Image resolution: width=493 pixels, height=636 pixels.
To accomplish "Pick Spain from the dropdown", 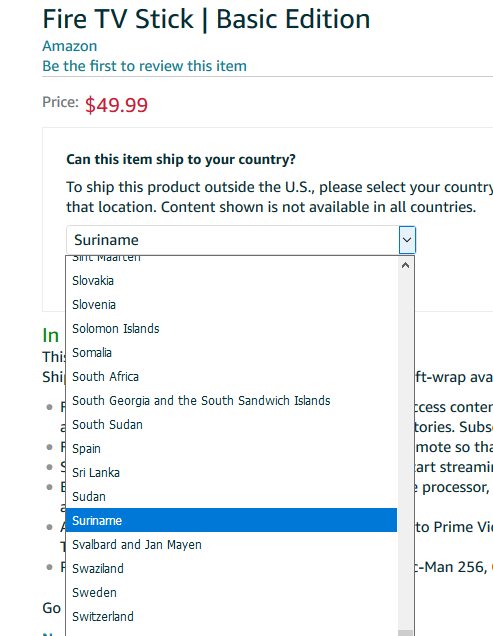I will [x=231, y=449].
